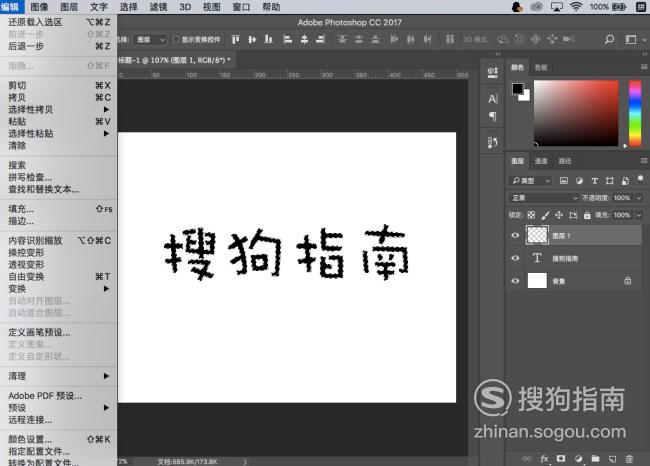Click the rainbow hue slider strip
The width and height of the screenshot is (650, 466).
pyautogui.click(x=635, y=113)
